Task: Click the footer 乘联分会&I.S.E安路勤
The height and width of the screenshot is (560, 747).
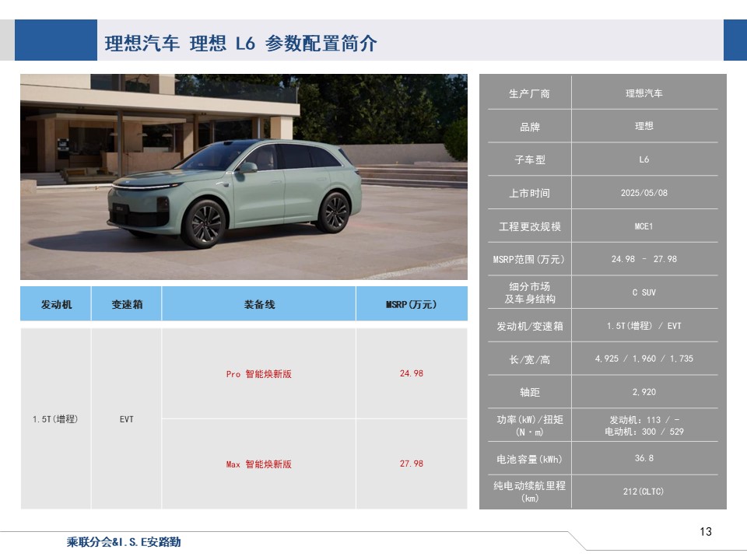Action: tap(124, 542)
